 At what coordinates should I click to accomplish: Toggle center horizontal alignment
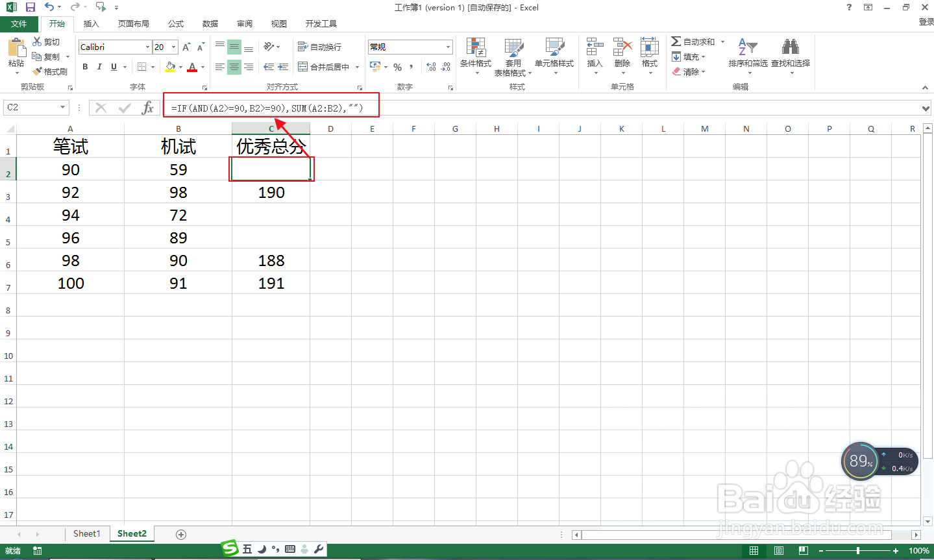tap(234, 67)
